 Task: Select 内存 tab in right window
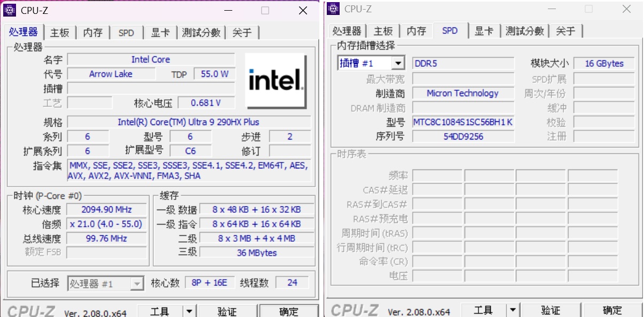[417, 31]
